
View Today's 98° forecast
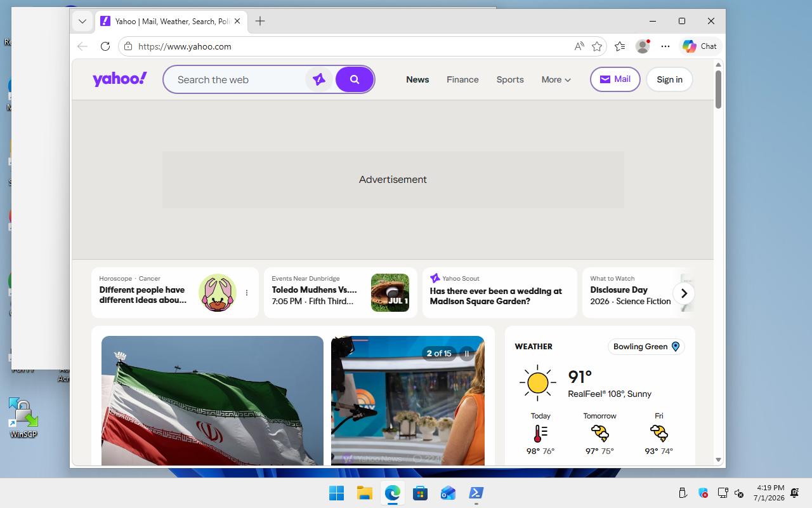tap(540, 434)
